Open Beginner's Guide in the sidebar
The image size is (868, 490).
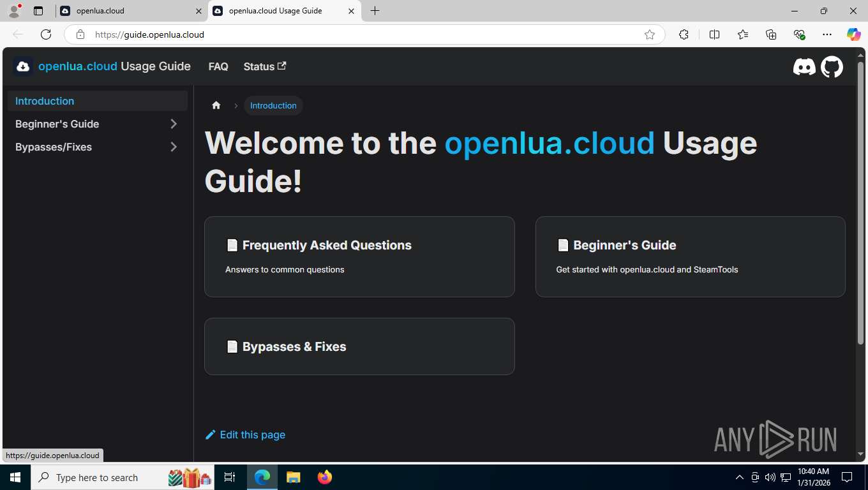click(57, 124)
